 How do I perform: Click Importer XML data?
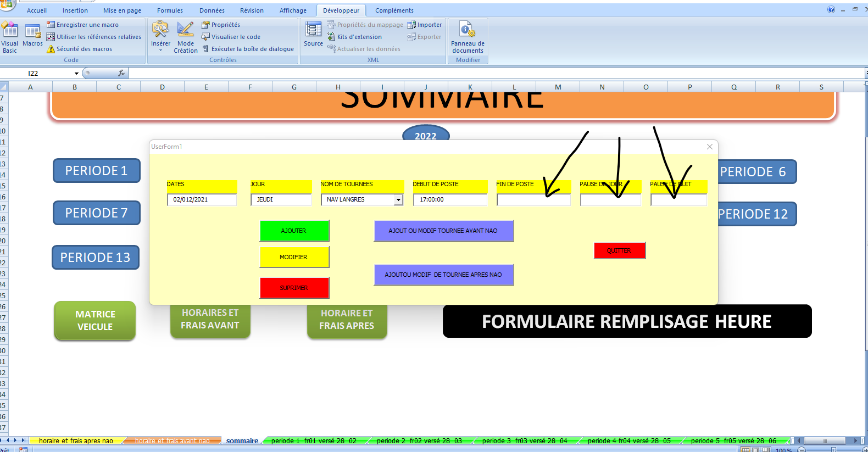coord(424,25)
